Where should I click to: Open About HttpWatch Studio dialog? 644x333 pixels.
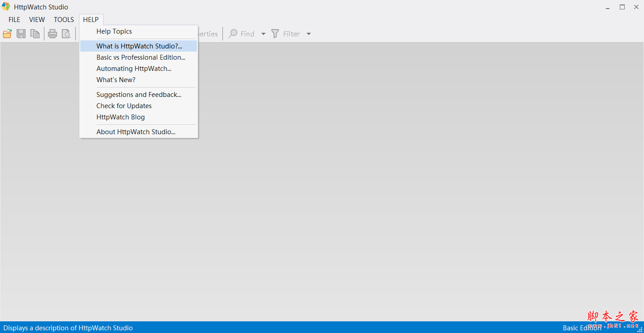pyautogui.click(x=136, y=132)
